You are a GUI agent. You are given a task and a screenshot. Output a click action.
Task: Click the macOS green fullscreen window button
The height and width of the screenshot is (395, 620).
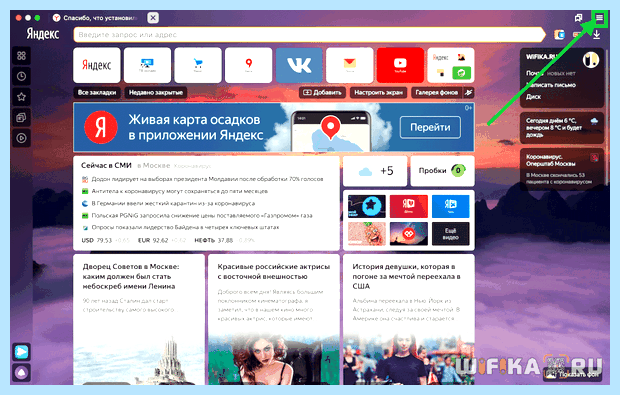coord(38,18)
